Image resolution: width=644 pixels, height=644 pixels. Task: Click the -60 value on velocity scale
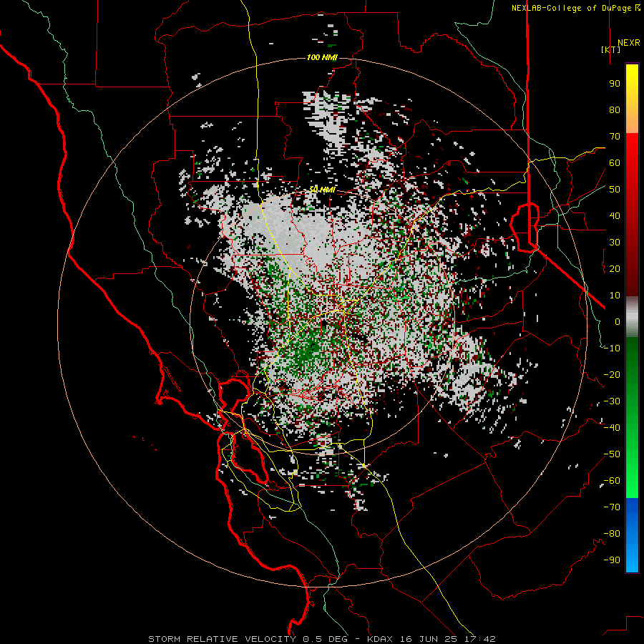tap(612, 481)
